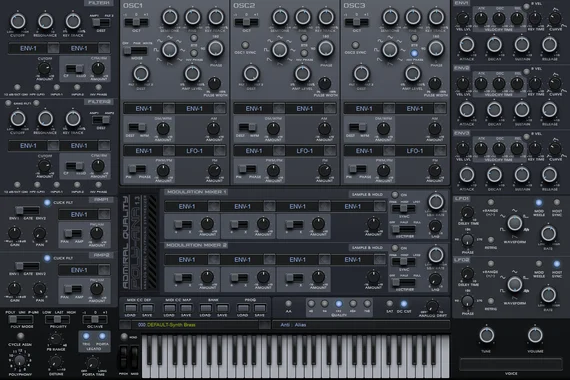Click the global Octave switch
The height and width of the screenshot is (380, 570).
pos(95,320)
